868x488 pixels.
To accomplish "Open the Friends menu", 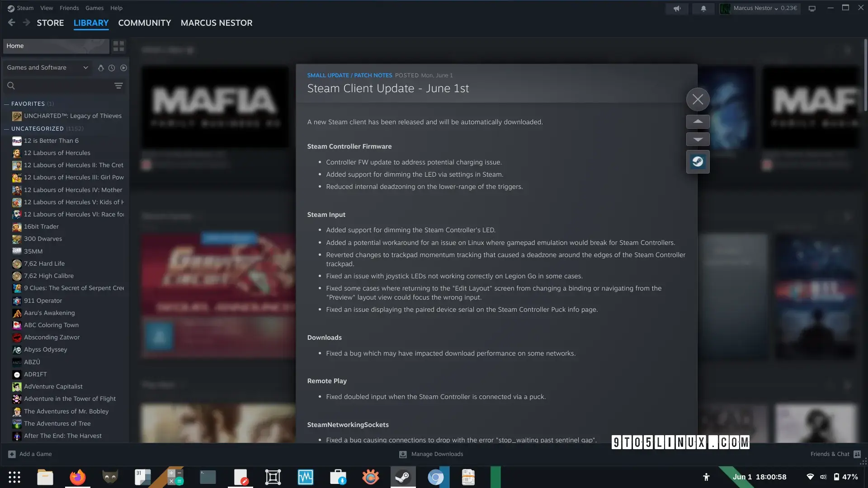I will click(x=69, y=8).
